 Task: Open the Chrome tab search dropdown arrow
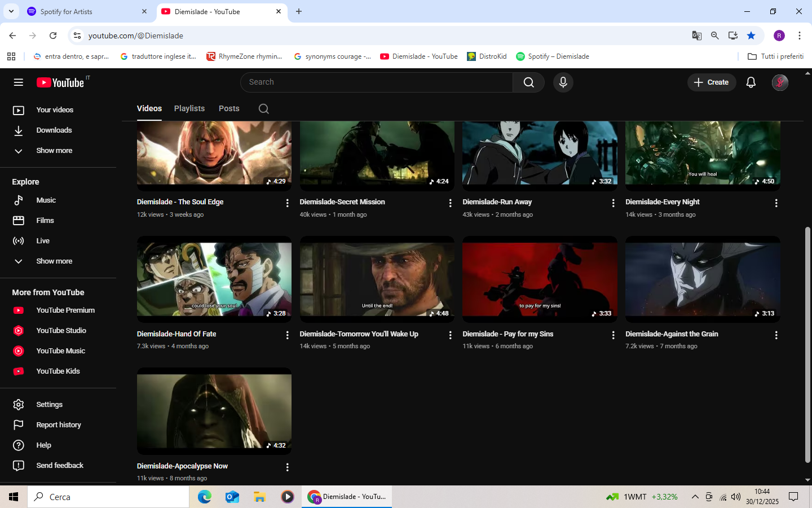pyautogui.click(x=11, y=11)
